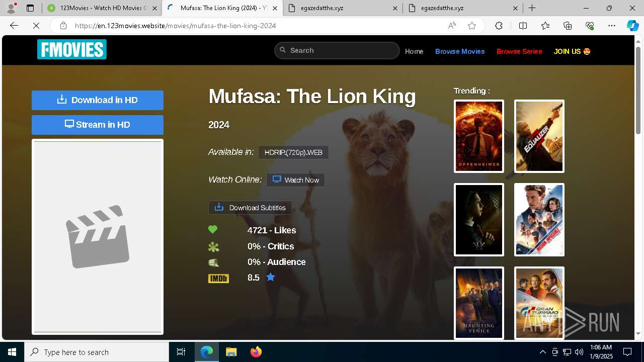Click the FMOVIES logo
Viewport: 644px width, 362px height.
pos(72,50)
